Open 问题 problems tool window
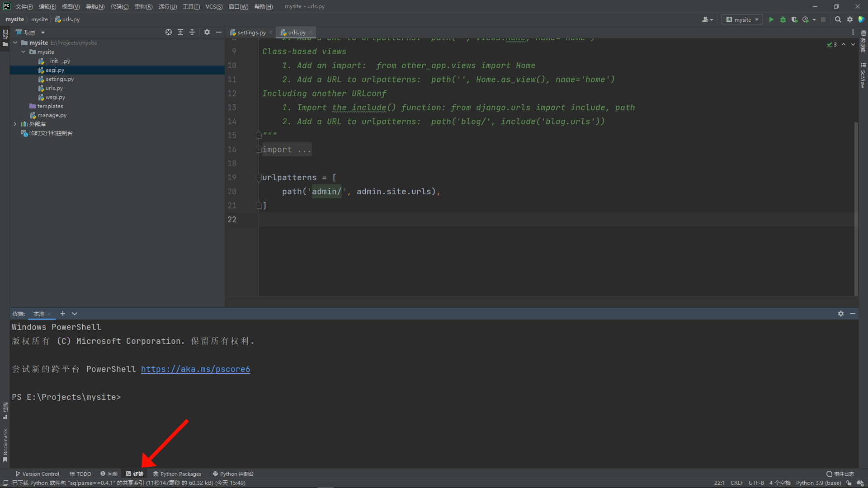The image size is (868, 488). click(109, 474)
